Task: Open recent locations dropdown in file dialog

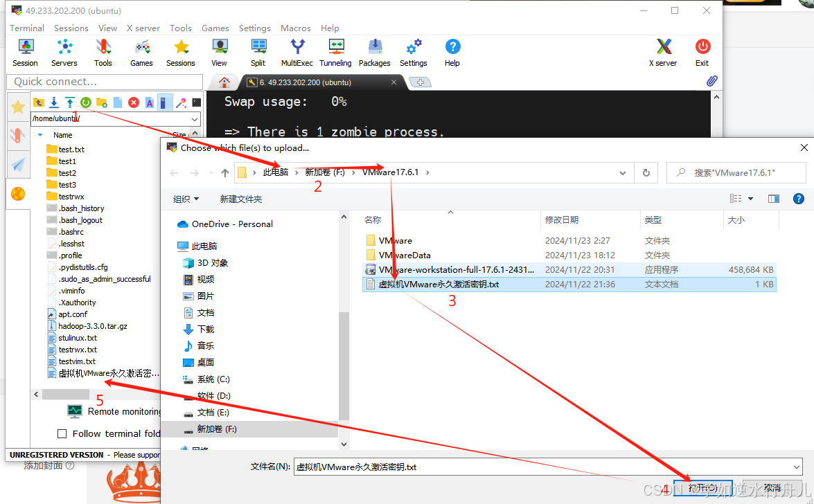Action: pos(211,173)
